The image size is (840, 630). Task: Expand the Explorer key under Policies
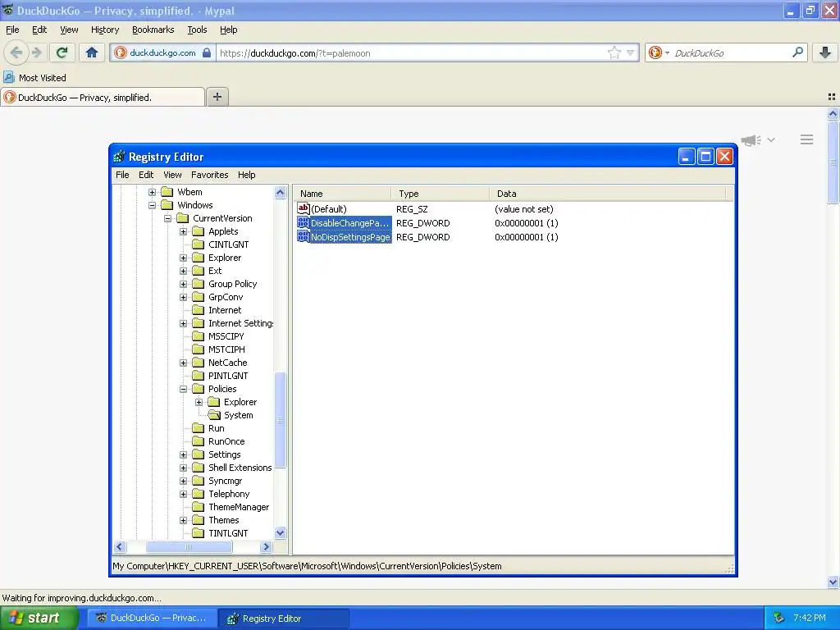tap(199, 402)
